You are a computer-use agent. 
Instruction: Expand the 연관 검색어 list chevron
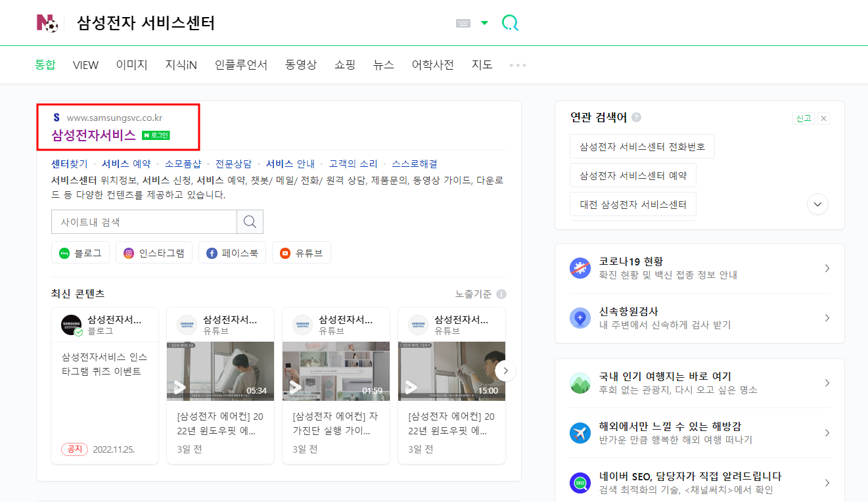coord(817,204)
